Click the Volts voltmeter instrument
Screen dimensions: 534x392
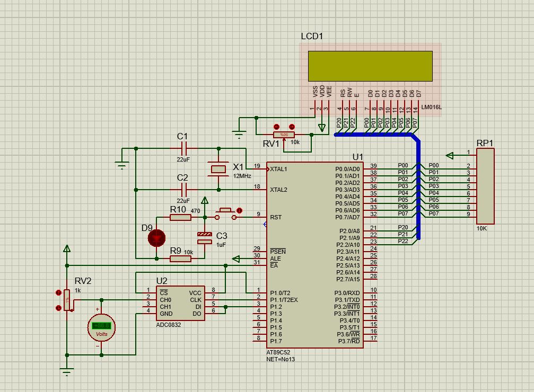coord(101,328)
